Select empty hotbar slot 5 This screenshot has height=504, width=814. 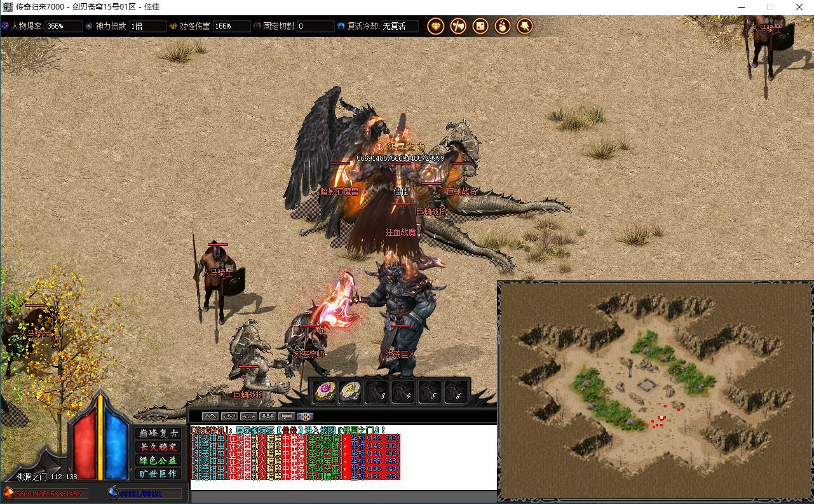[430, 391]
